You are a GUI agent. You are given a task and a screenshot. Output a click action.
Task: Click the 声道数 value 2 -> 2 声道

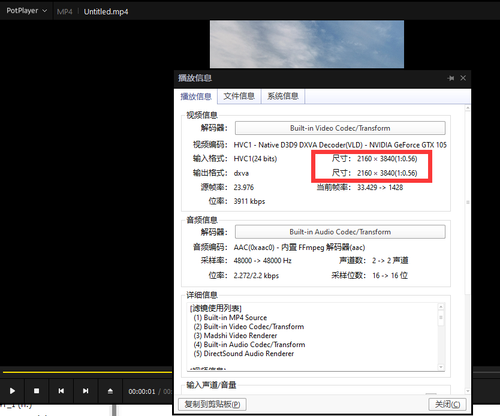(x=390, y=260)
